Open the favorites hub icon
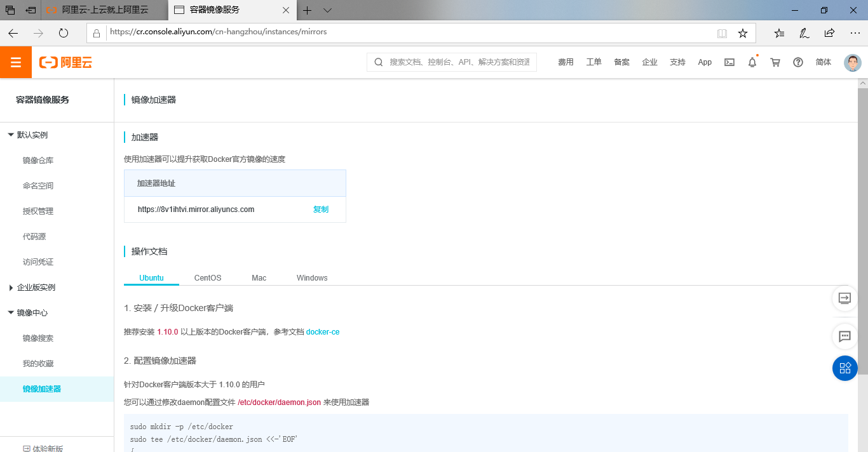Screen dimensions: 868x452 tap(779, 33)
